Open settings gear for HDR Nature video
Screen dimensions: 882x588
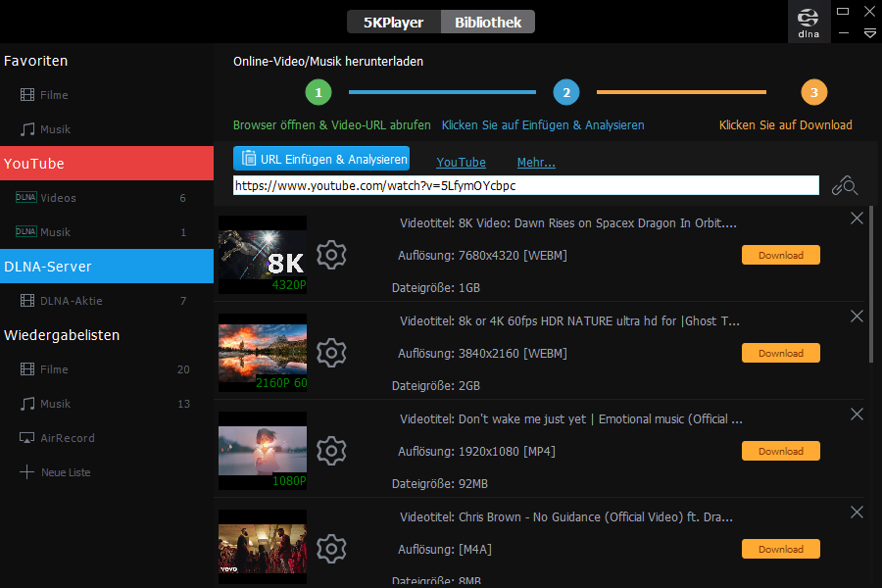[332, 353]
